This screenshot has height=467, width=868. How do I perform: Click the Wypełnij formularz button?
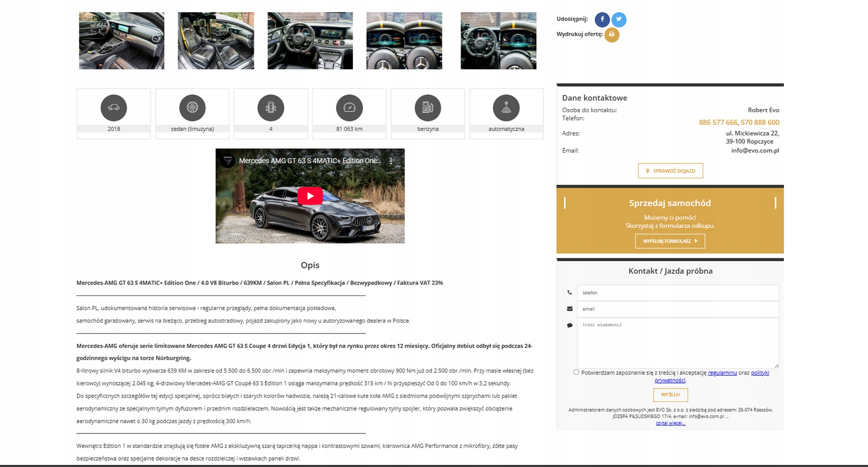(x=670, y=241)
